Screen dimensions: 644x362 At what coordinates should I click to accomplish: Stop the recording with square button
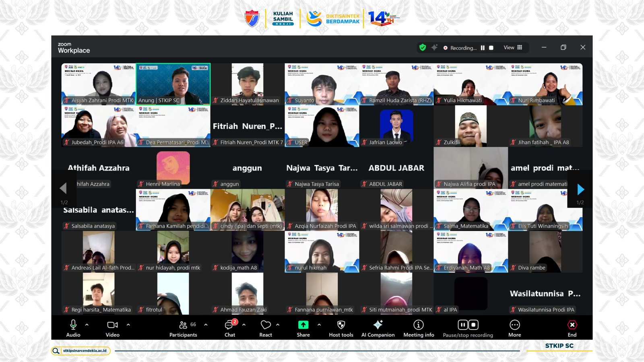click(x=491, y=48)
